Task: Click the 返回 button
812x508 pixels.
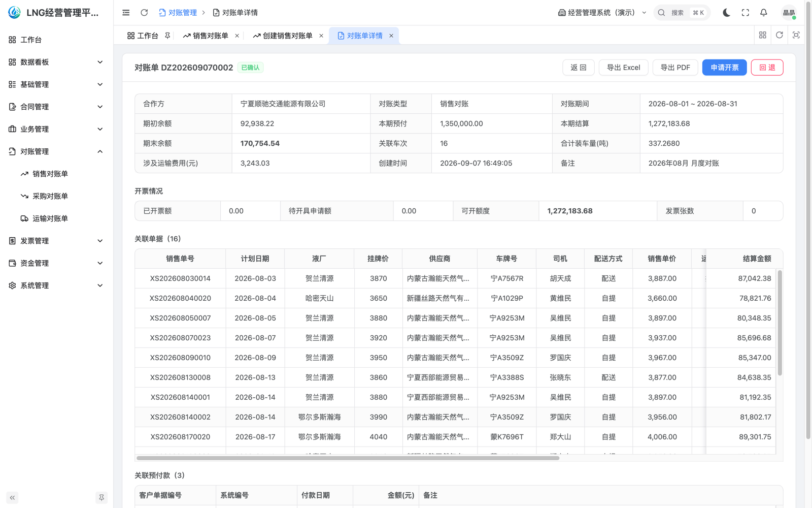Action: point(578,68)
